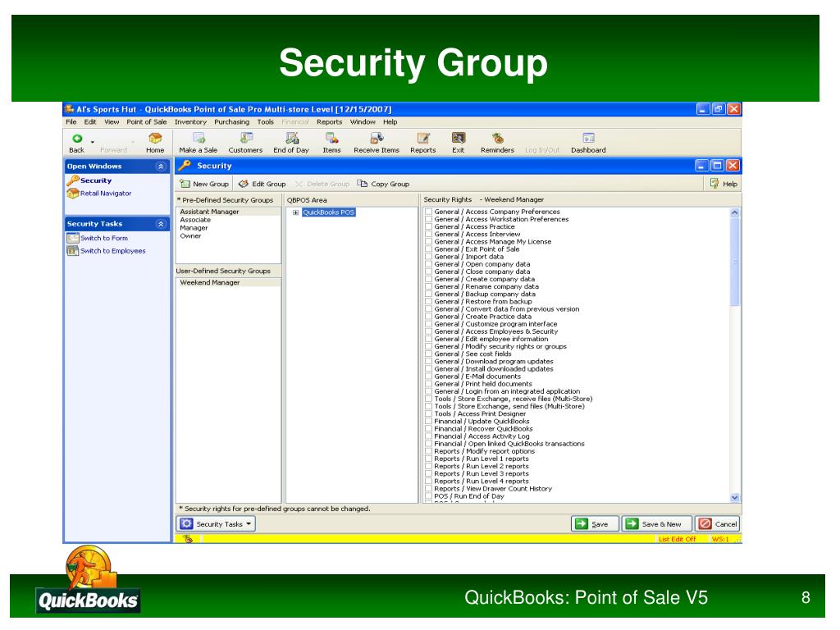Open the Back button dropdown arrow
The height and width of the screenshot is (630, 840).
coord(93,141)
